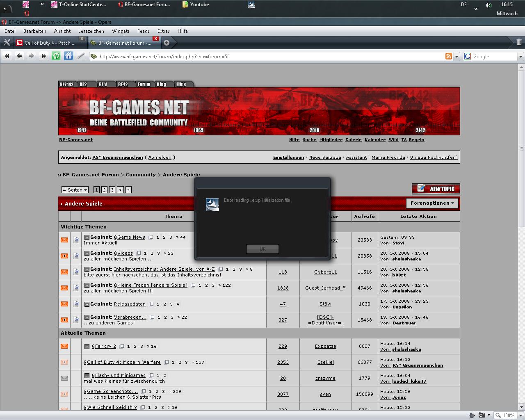Select the BF2142 site tab
This screenshot has height=420, width=525.
pyautogui.click(x=66, y=84)
